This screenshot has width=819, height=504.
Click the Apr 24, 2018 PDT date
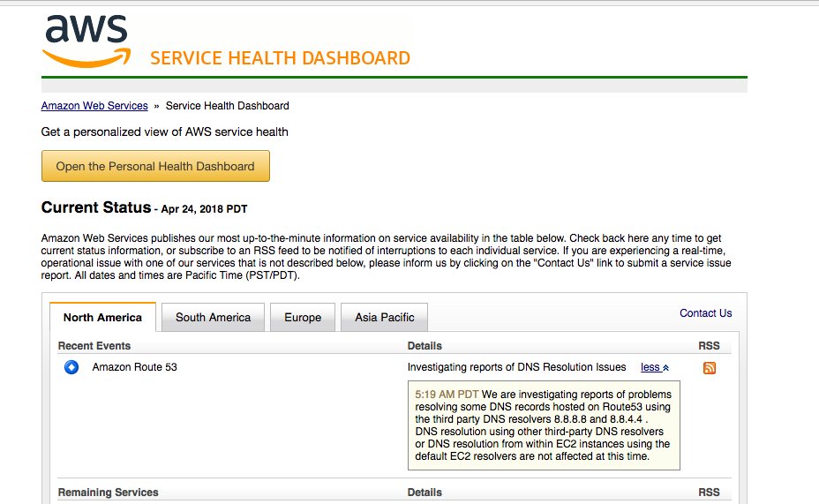coord(204,209)
